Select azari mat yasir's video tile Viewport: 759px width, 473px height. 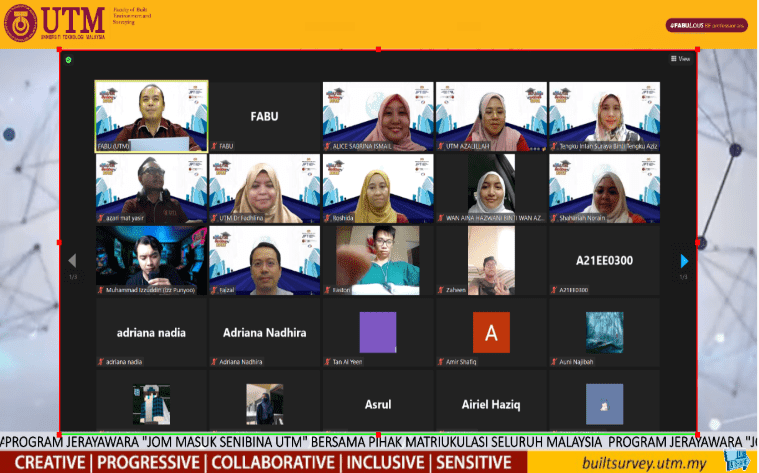(152, 188)
